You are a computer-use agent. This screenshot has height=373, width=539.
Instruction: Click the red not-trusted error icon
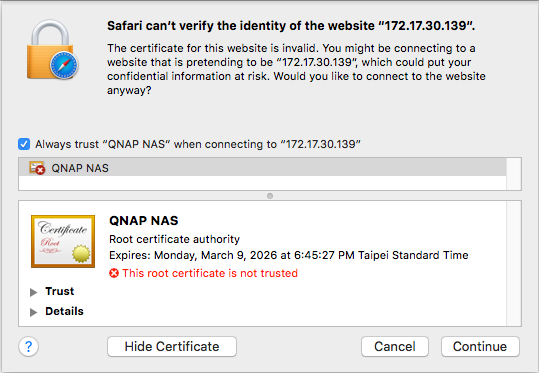[114, 273]
